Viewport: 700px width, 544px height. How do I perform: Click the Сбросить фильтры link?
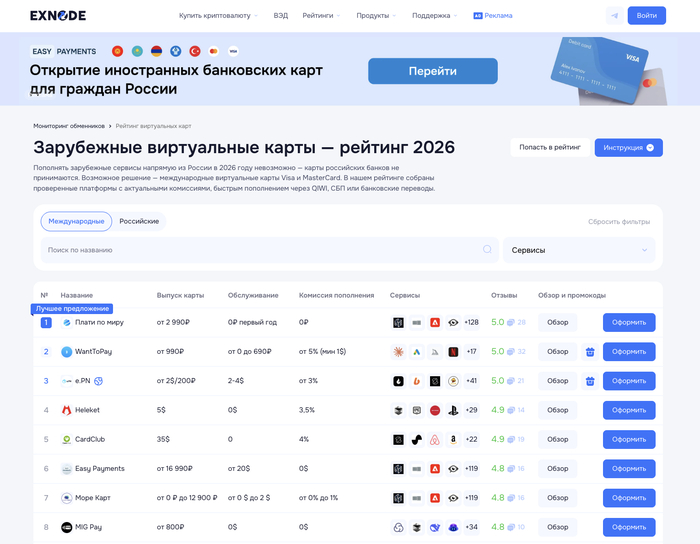[x=618, y=221]
